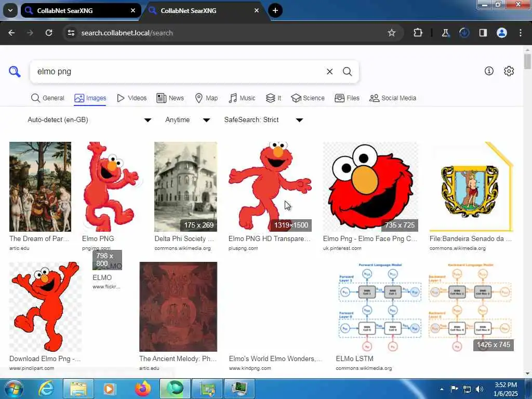The height and width of the screenshot is (399, 532).
Task: Select the Science search category
Action: pyautogui.click(x=308, y=98)
